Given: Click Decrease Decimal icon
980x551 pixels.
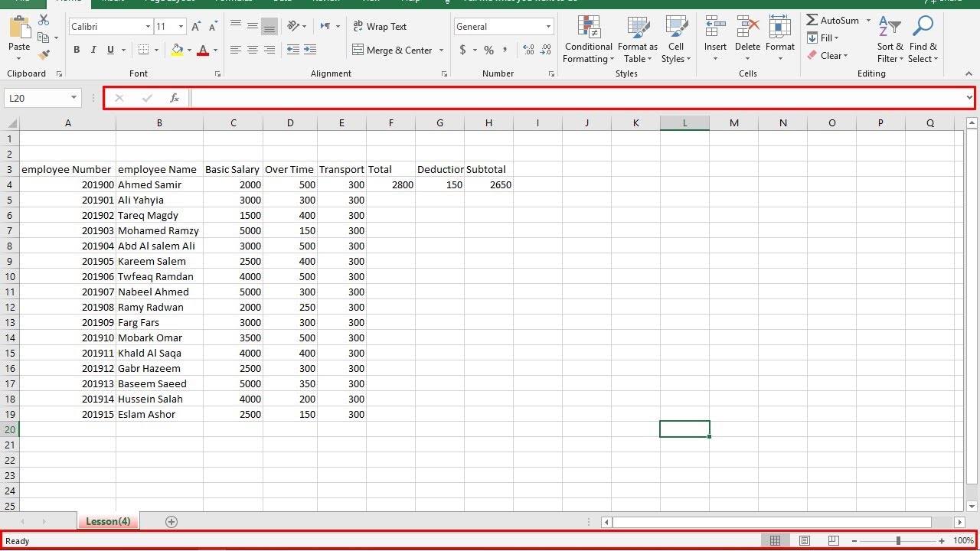Looking at the screenshot, I should point(546,50).
